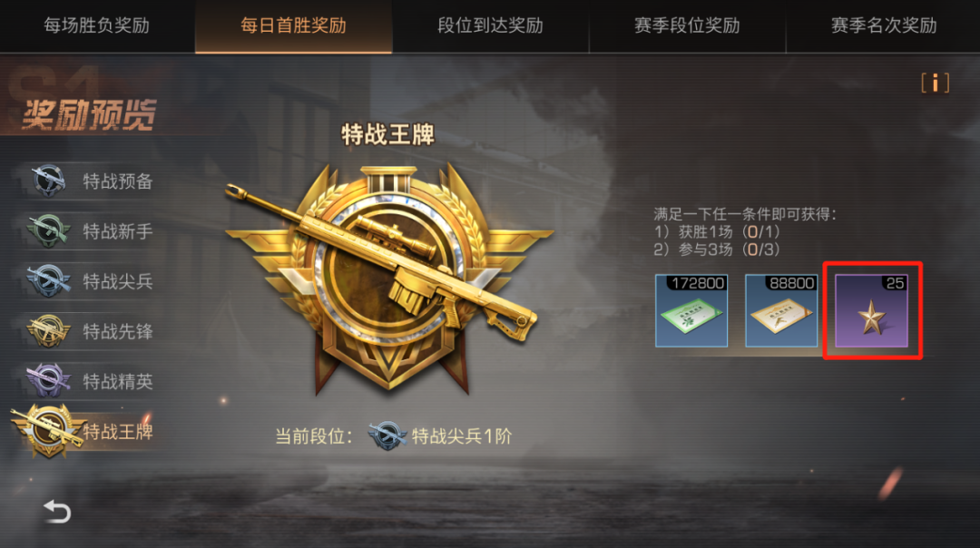The height and width of the screenshot is (548, 980).
Task: Open the 赛季段位奖励 tab
Action: click(x=688, y=25)
